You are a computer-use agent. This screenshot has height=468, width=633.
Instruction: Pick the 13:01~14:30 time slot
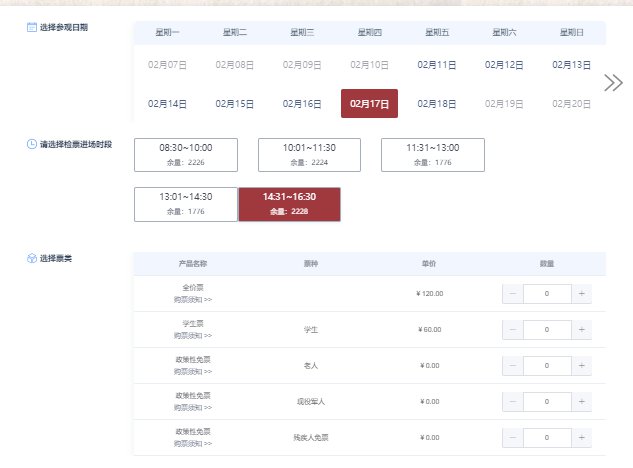(x=185, y=204)
